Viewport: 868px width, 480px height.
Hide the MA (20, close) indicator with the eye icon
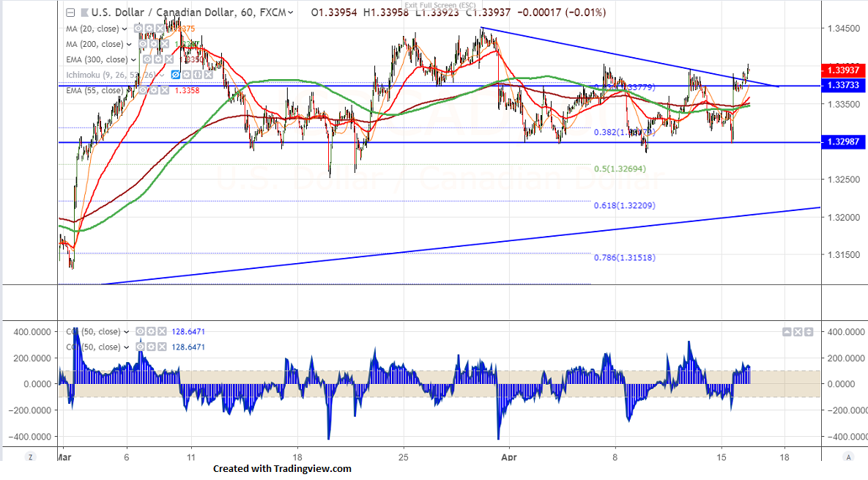coord(138,29)
